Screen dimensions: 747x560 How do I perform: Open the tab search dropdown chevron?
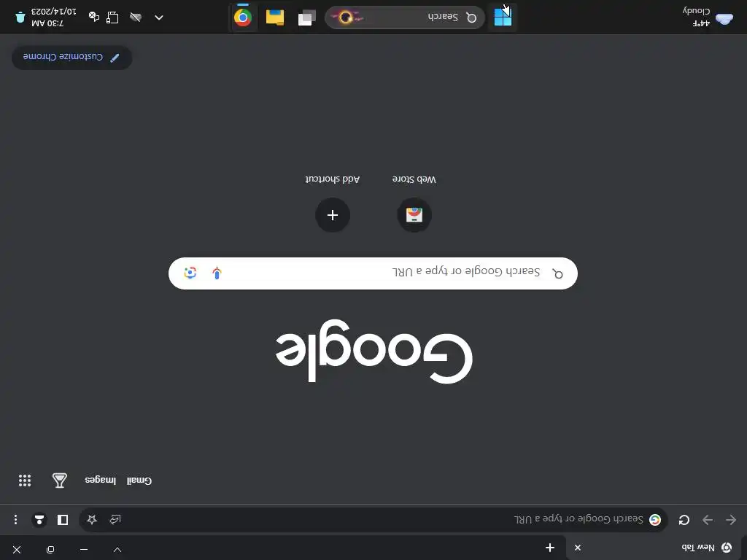coord(117,550)
